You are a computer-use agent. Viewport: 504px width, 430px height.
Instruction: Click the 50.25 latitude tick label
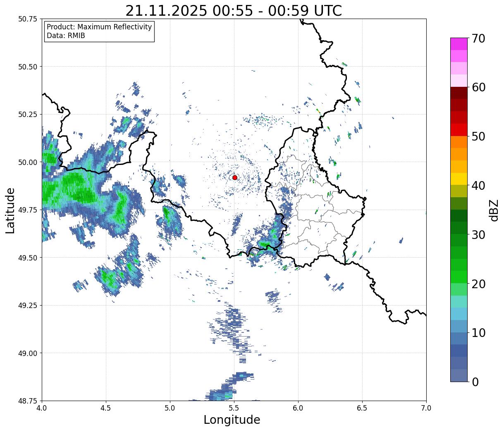click(27, 115)
